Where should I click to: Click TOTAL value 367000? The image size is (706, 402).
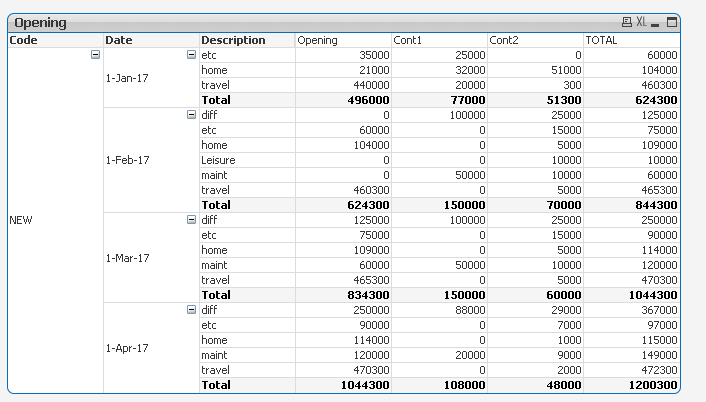[631, 310]
